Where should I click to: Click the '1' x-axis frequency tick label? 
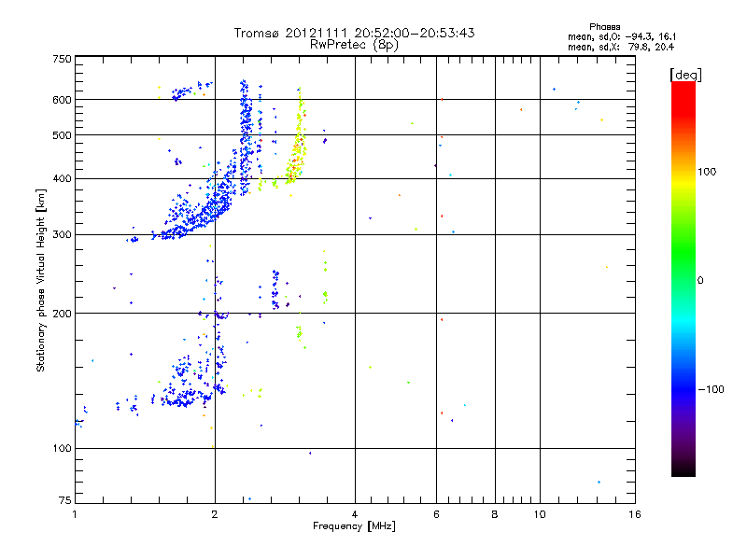pyautogui.click(x=75, y=514)
